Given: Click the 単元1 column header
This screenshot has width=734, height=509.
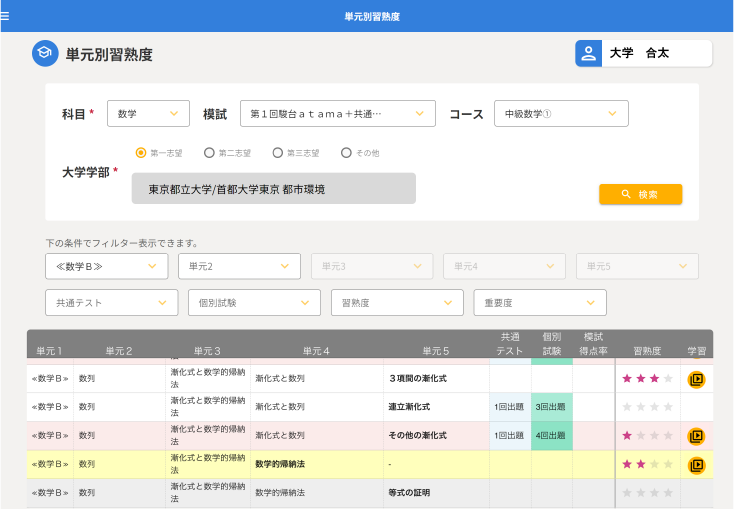Looking at the screenshot, I should 49,351.
